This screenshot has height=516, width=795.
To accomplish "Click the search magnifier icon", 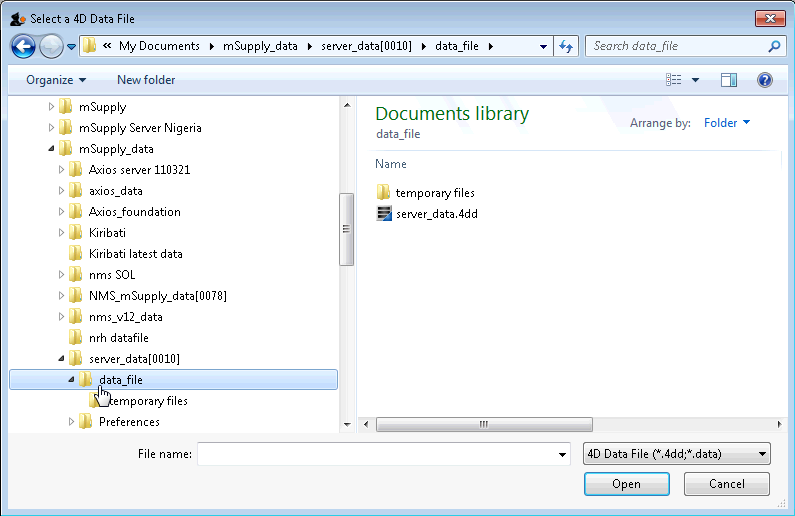I will (774, 46).
